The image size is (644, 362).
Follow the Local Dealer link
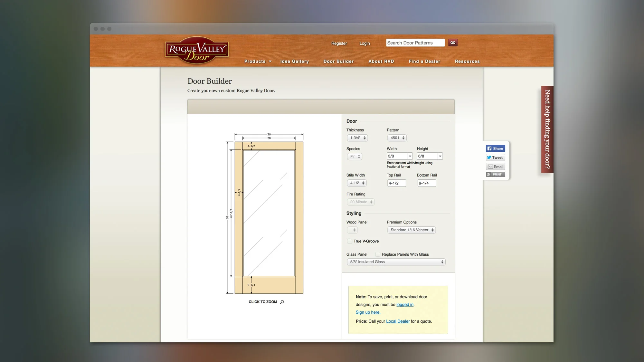398,321
